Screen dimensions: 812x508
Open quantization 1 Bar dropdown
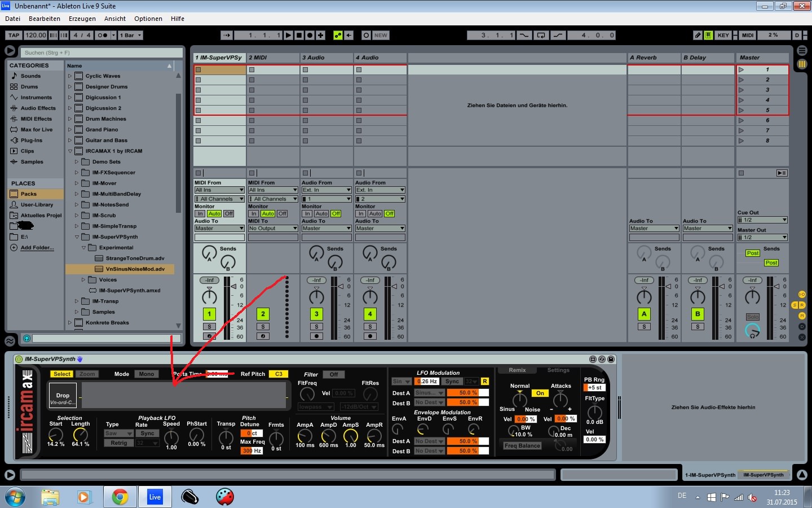(130, 35)
